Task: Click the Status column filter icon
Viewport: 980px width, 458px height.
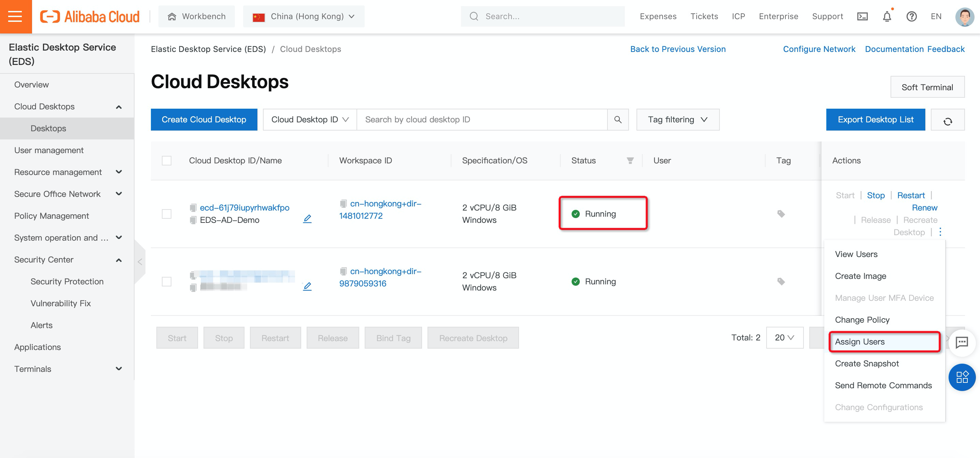Action: pos(630,161)
